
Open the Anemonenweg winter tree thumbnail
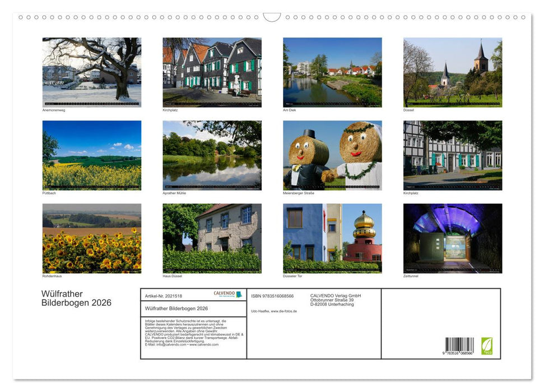91,72
